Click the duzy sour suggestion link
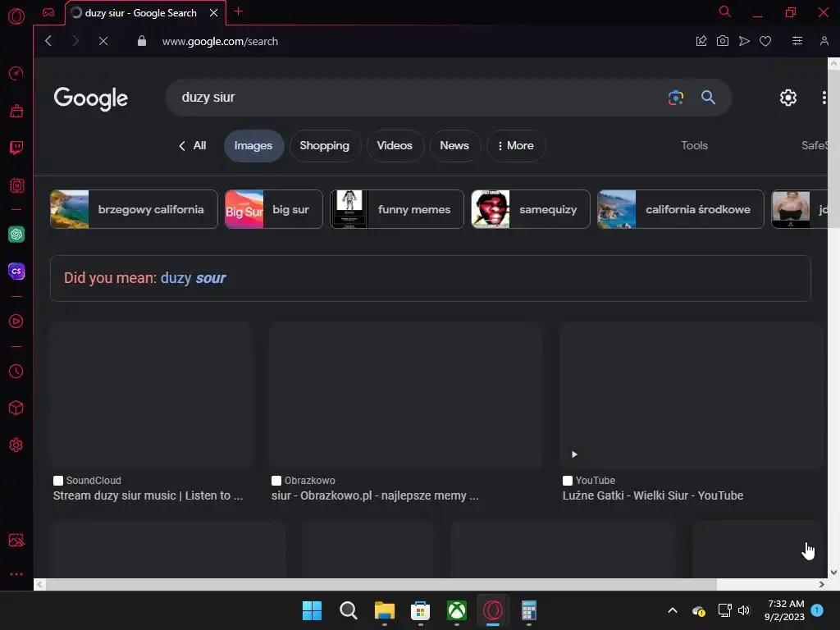Image resolution: width=840 pixels, height=630 pixels. point(194,278)
